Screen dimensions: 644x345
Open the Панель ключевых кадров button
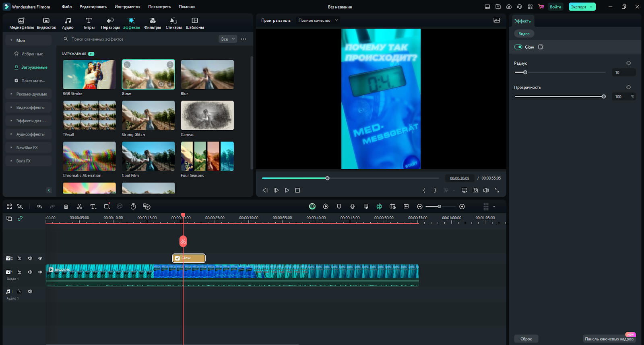(x=609, y=339)
